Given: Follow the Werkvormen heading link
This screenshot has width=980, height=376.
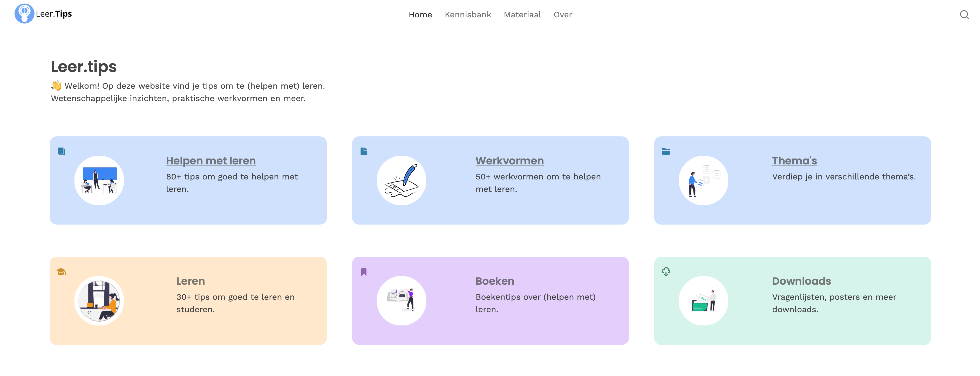Looking at the screenshot, I should 509,161.
